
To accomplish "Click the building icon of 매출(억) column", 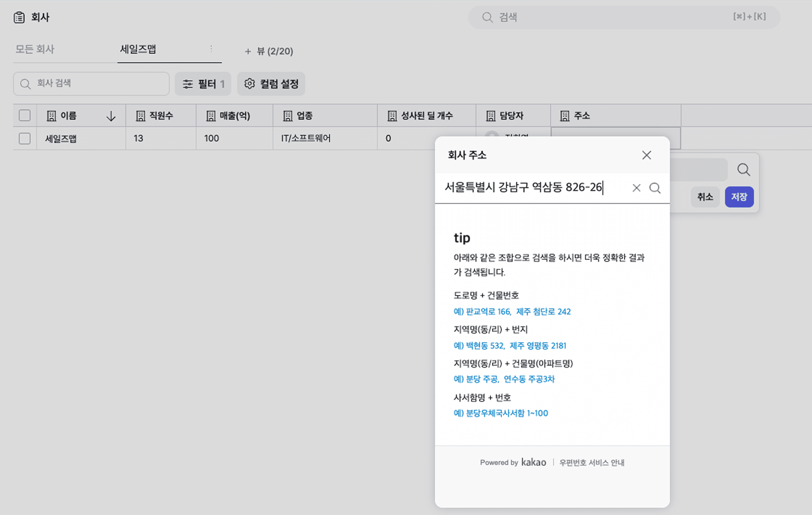I will coord(211,116).
